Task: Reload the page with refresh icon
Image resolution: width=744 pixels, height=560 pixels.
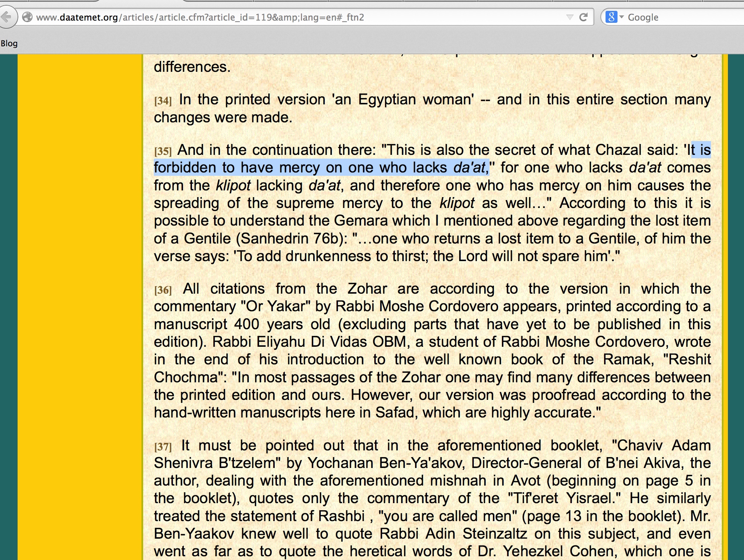Action: click(583, 17)
